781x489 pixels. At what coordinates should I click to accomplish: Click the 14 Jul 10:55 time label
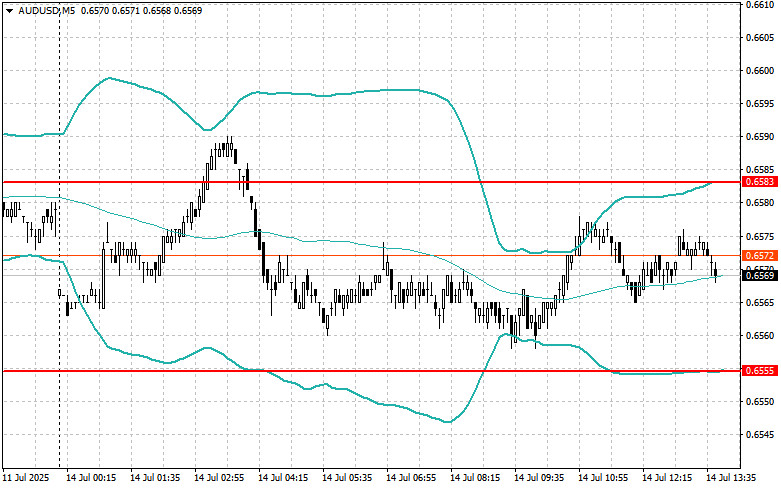click(x=603, y=478)
